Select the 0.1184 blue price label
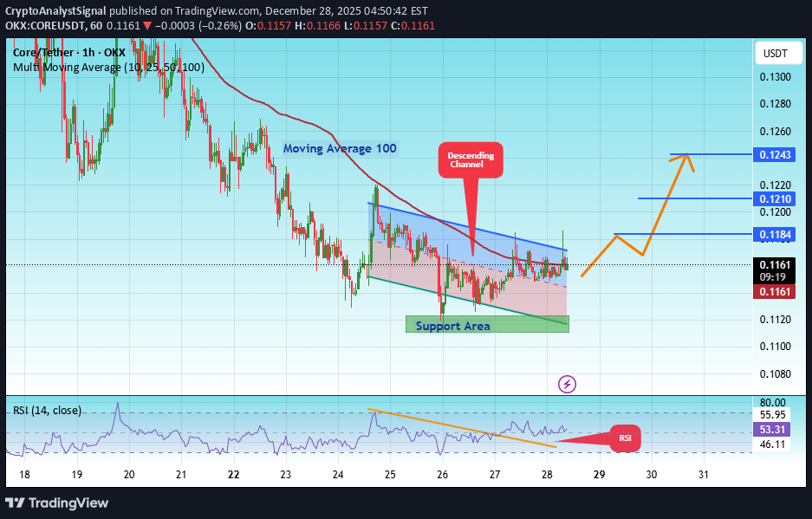 (x=774, y=234)
